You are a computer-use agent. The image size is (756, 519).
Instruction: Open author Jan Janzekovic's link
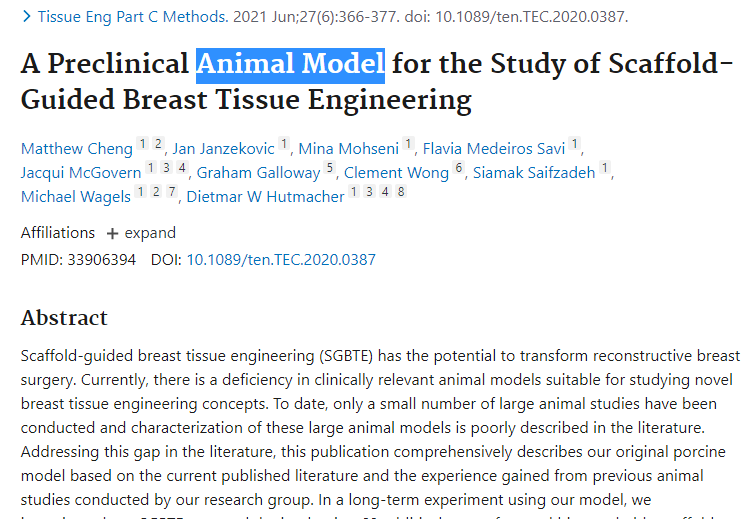224,149
